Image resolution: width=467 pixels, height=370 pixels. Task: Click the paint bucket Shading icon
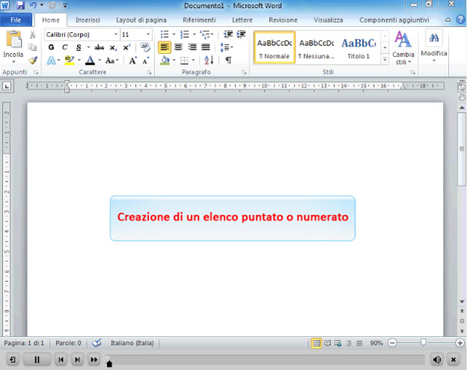[165, 60]
